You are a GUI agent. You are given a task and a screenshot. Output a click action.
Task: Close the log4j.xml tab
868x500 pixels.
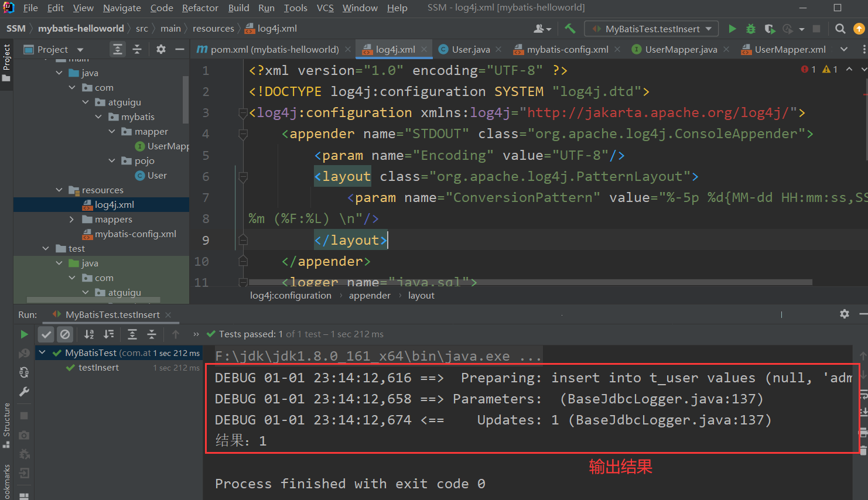(424, 49)
